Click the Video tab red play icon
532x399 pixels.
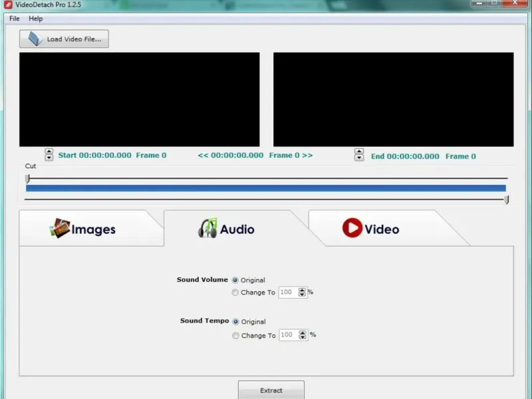pos(352,227)
